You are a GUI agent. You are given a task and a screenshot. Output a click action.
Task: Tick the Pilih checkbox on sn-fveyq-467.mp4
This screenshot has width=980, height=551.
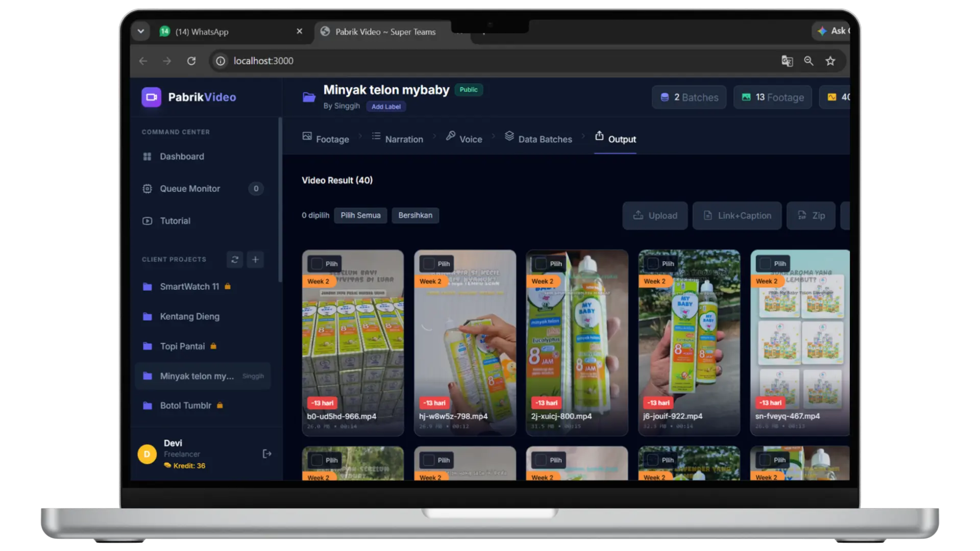coord(765,264)
